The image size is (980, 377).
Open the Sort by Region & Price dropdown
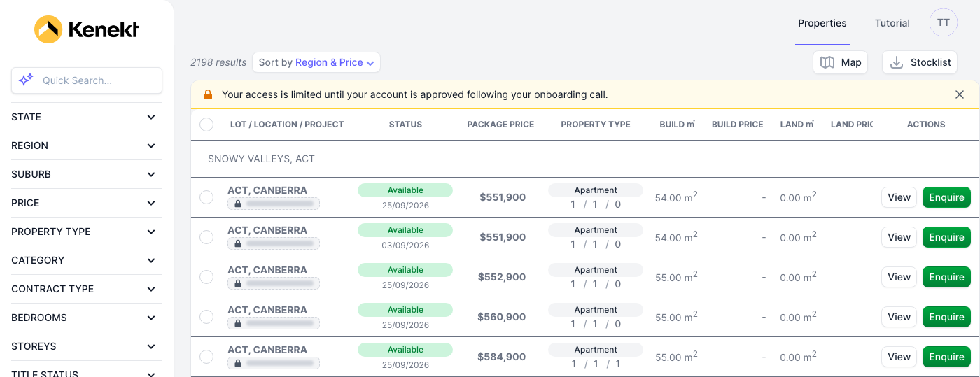point(316,62)
